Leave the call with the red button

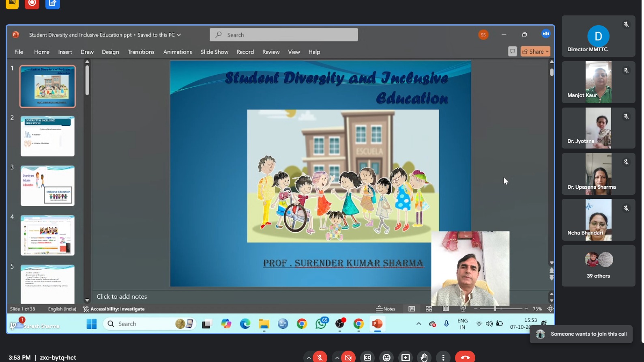click(x=465, y=357)
